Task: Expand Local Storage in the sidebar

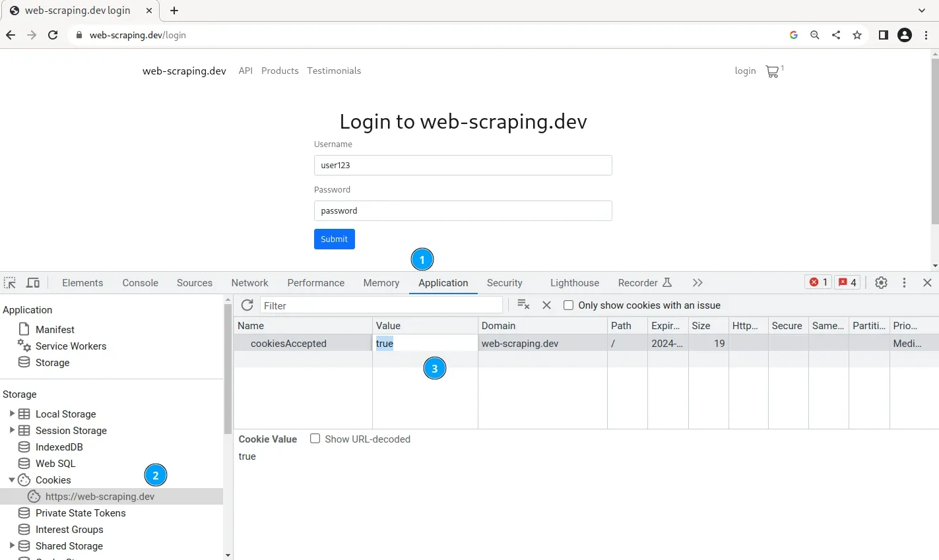Action: click(x=12, y=414)
